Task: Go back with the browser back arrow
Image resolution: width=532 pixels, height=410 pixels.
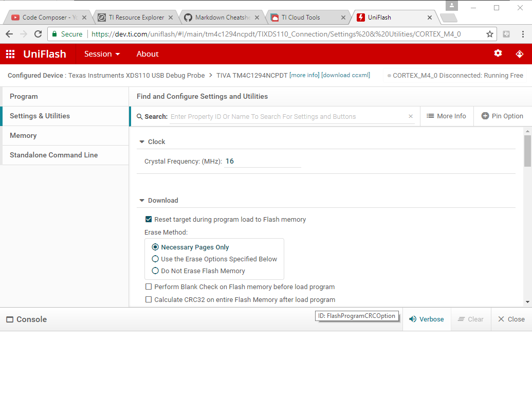Action: pos(9,34)
